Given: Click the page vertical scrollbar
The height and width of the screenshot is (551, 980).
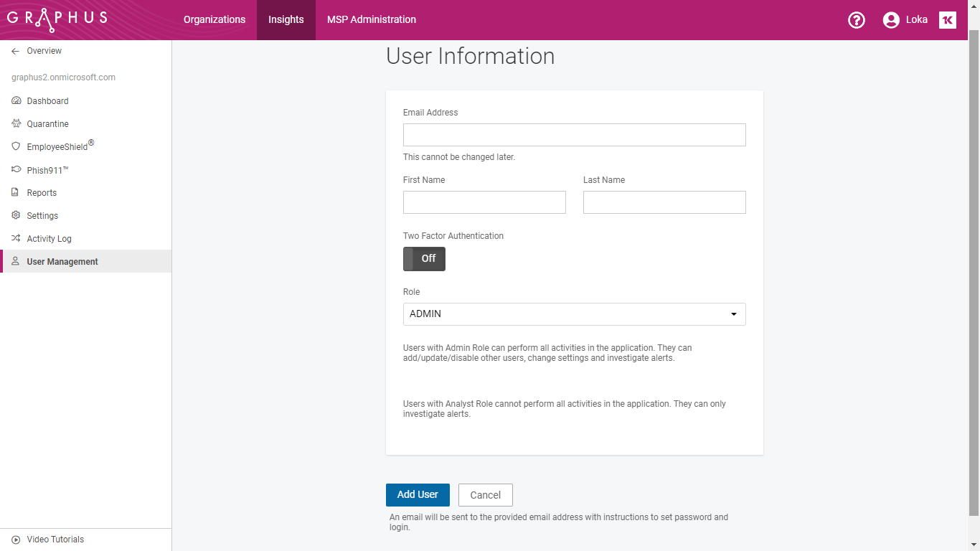Looking at the screenshot, I should click(x=974, y=273).
